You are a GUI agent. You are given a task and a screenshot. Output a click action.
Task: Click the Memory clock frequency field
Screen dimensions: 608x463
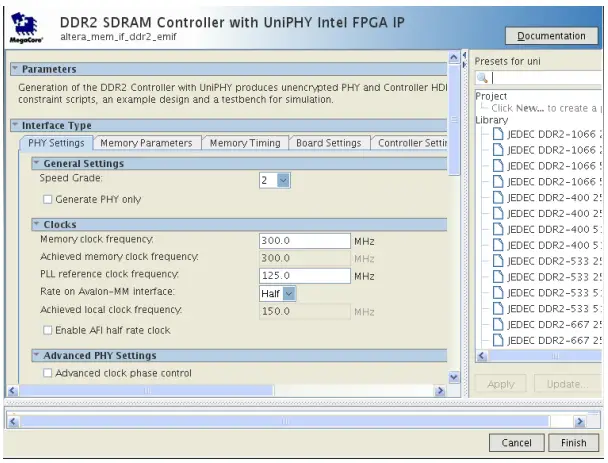tap(305, 241)
